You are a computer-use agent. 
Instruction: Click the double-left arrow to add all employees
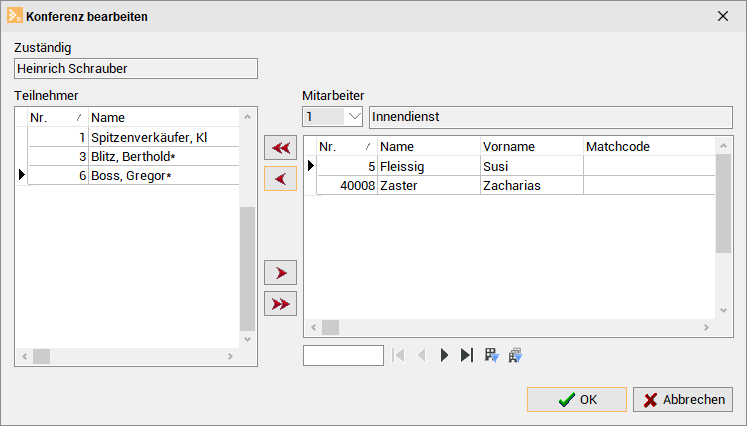(281, 148)
